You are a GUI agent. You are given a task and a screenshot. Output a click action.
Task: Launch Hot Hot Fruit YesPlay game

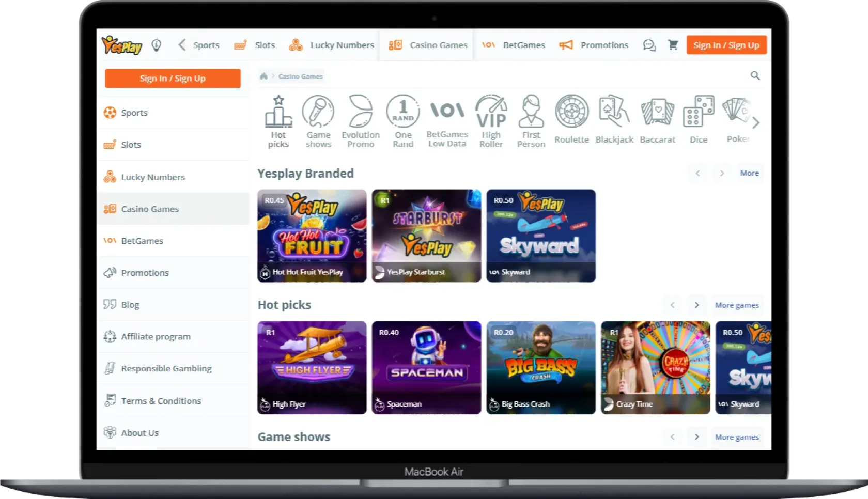(312, 236)
